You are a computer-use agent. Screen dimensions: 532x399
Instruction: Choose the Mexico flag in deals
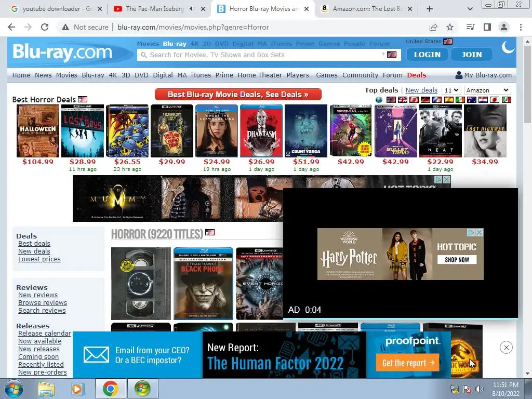(506, 100)
